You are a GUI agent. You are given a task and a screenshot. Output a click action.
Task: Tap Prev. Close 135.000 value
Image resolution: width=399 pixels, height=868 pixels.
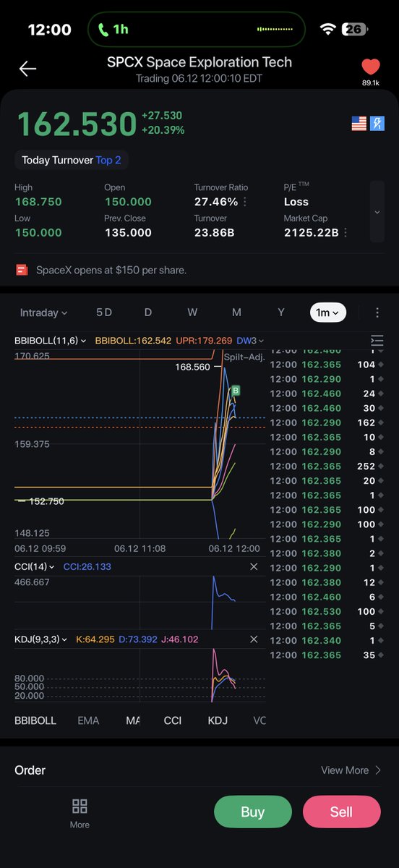pyautogui.click(x=128, y=232)
